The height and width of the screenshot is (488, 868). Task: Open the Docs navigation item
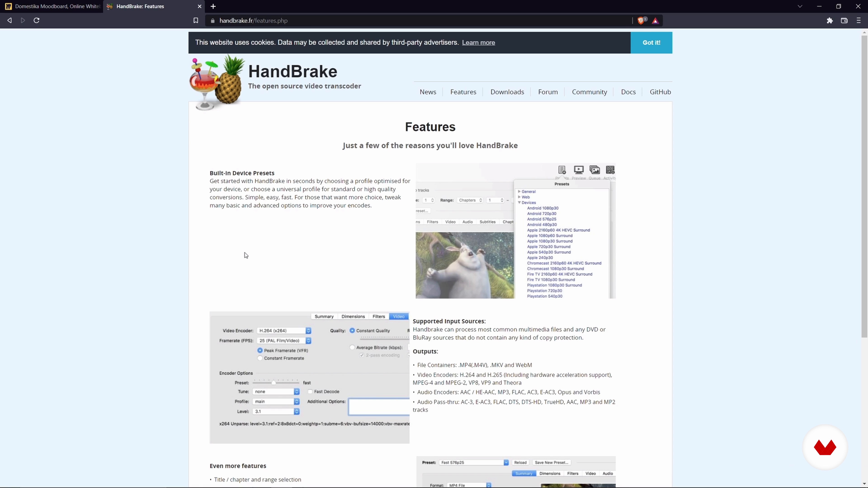[628, 92]
